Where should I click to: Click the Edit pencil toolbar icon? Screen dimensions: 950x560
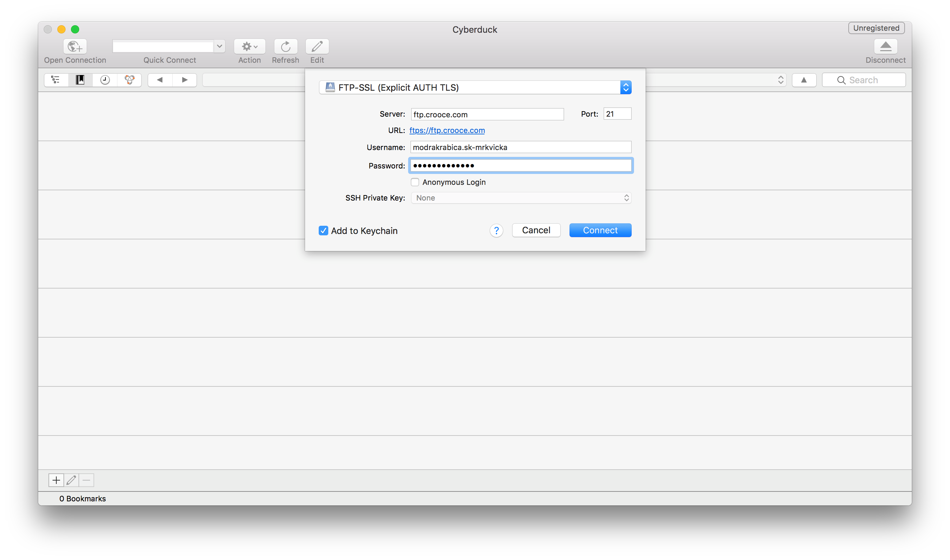point(317,46)
